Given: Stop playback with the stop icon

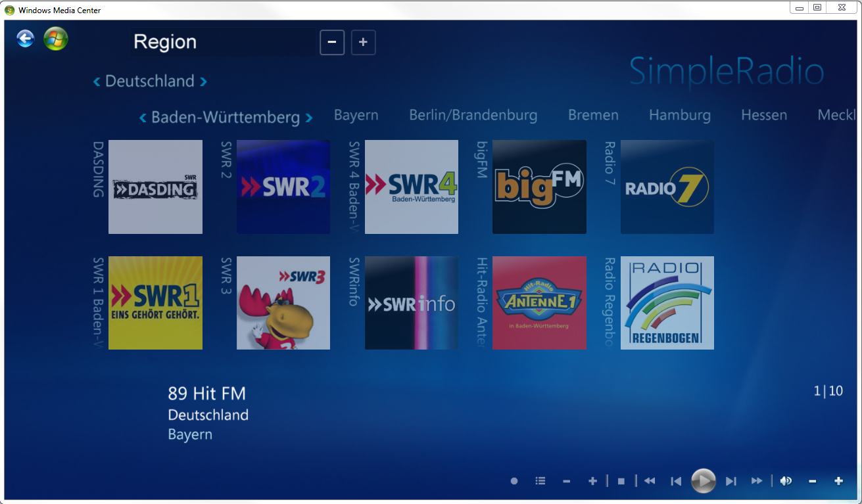Looking at the screenshot, I should coord(620,480).
